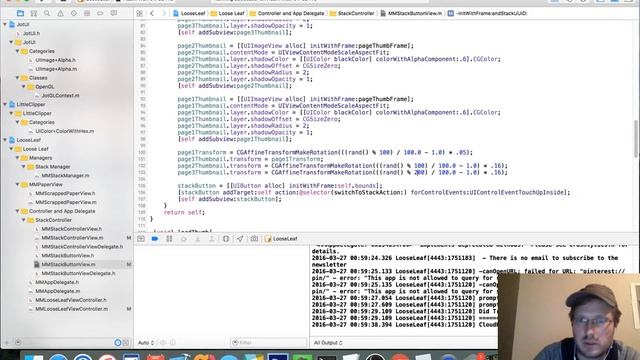Open Simulate Location arrow menu
The width and height of the screenshot is (640, 360).
point(240,239)
